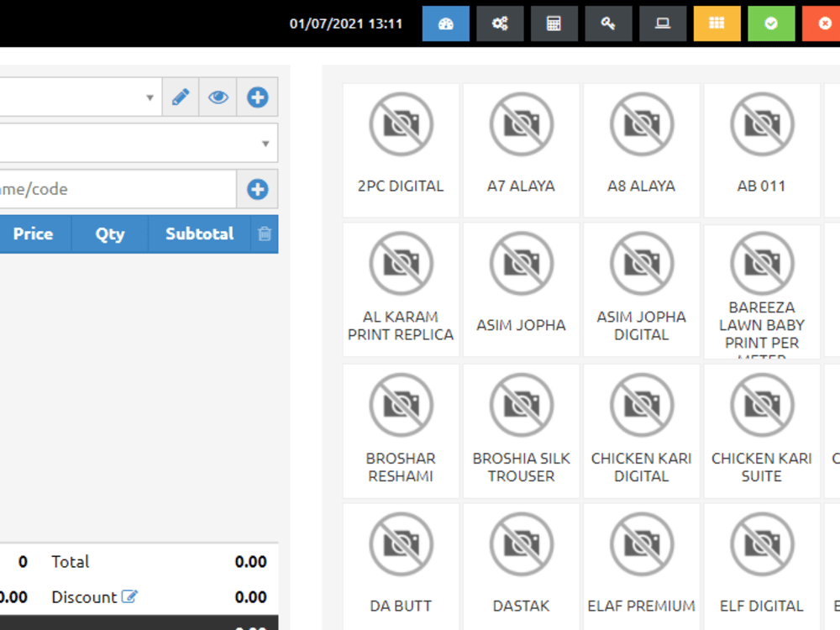Open settings via the gears icon

pos(500,24)
